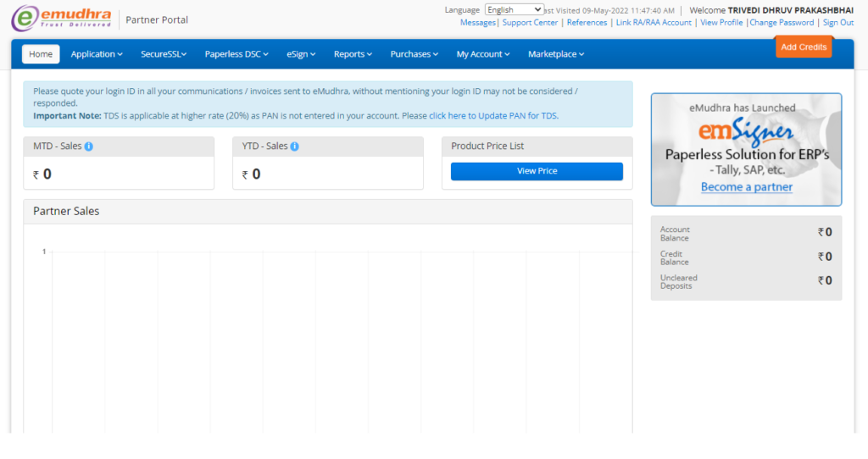
Task: Click the View Price button
Action: point(537,171)
